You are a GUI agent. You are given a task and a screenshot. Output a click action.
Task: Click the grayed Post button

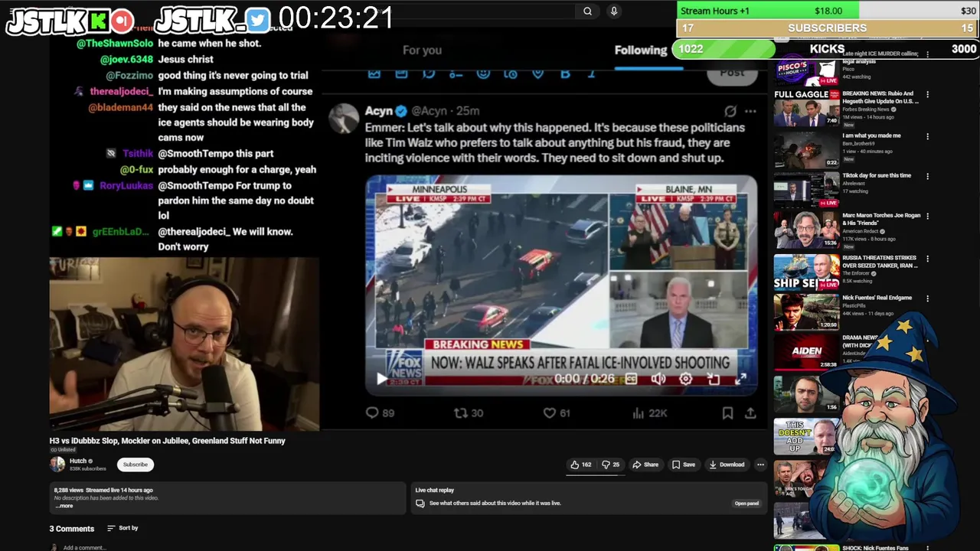click(x=731, y=73)
